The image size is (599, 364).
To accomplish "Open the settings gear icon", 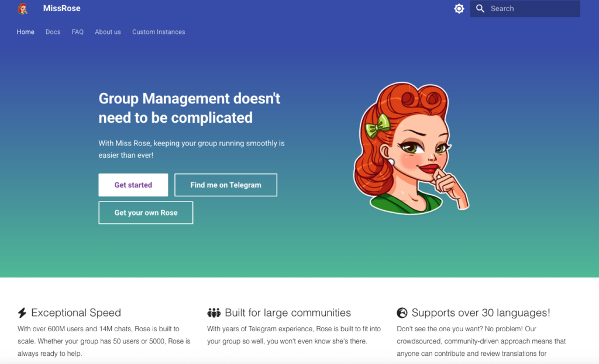I will coord(459,8).
